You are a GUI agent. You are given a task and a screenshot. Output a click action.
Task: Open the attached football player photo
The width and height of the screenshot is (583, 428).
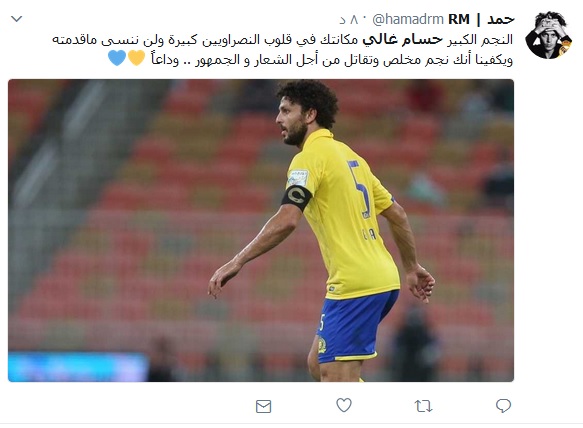coord(261,230)
